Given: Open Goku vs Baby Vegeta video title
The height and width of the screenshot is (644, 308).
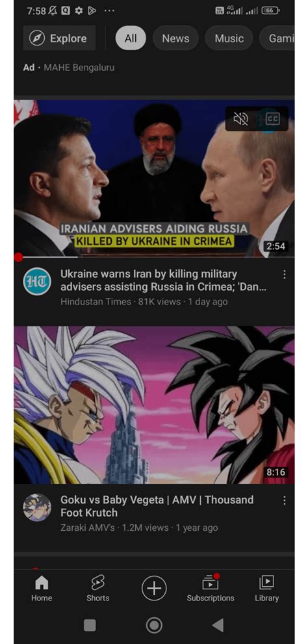Looking at the screenshot, I should [157, 506].
